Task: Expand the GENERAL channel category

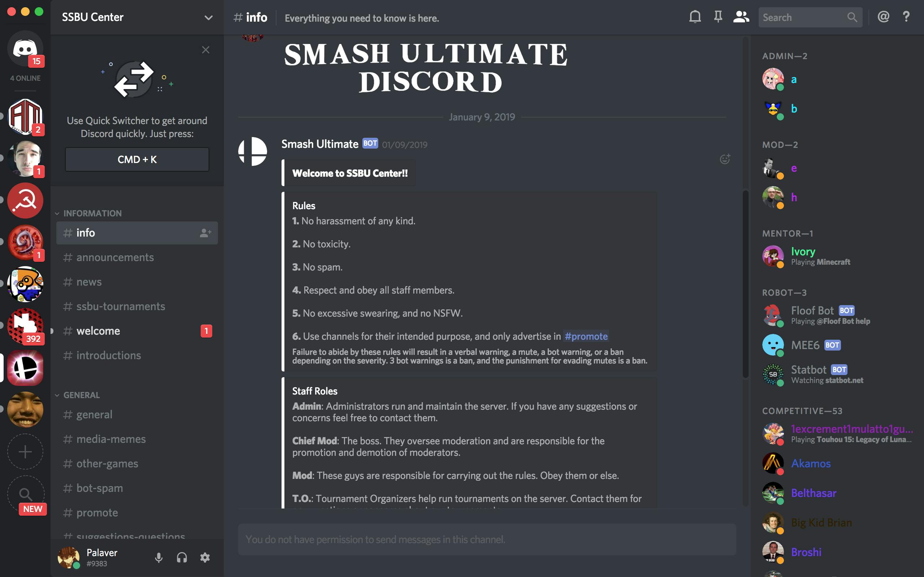Action: click(x=81, y=394)
